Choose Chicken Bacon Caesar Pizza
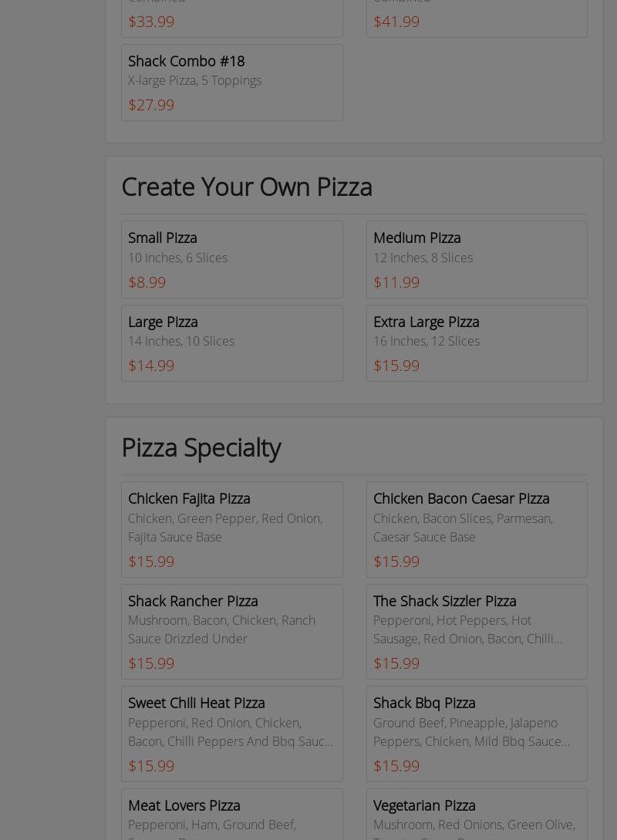 [477, 529]
